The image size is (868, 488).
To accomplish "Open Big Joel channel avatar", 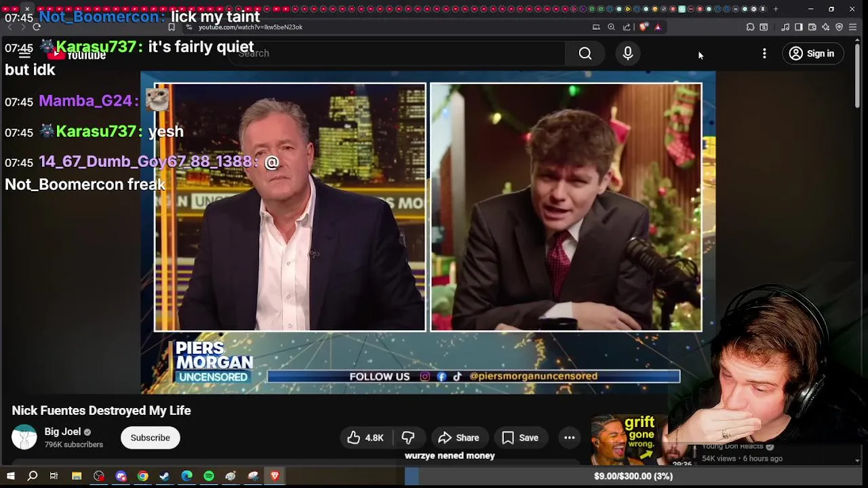I will [x=24, y=437].
